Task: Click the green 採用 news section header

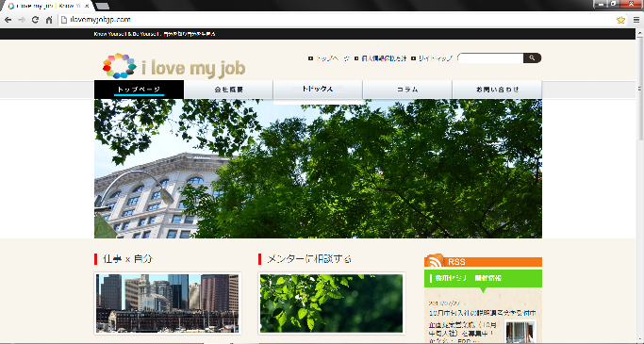Action: tap(483, 278)
